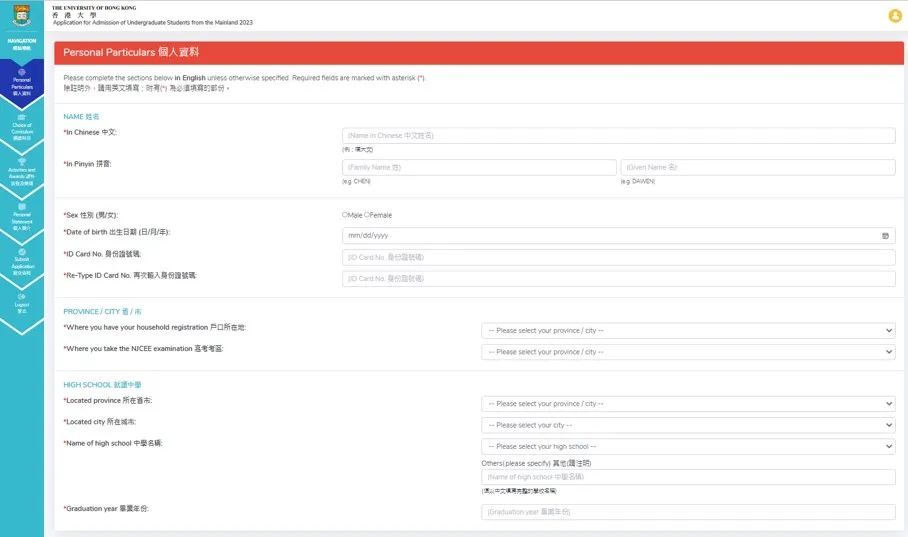The width and height of the screenshot is (908, 537).
Task: Click the Personal Particulars sidebar icon
Action: pos(21,73)
